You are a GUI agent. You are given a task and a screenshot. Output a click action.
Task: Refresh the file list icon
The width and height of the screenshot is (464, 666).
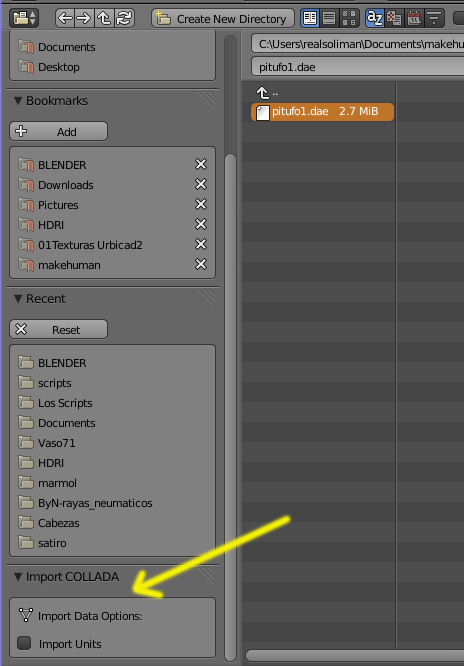[124, 18]
